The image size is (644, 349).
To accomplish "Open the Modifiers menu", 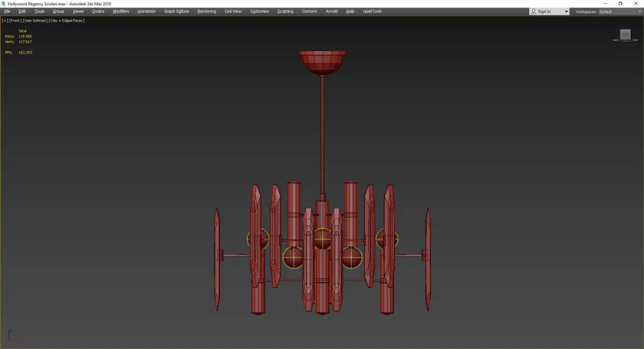I will 121,11.
